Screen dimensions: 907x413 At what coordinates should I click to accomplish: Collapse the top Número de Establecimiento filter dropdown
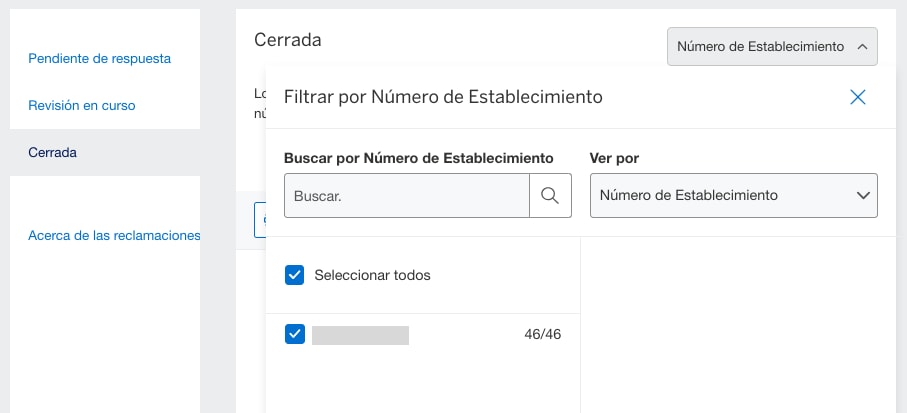(772, 46)
